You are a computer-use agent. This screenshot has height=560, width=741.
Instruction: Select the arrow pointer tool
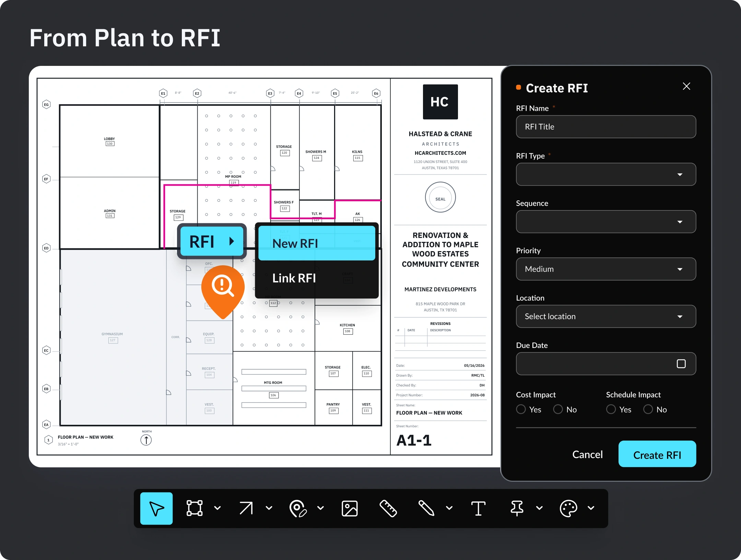(x=156, y=508)
